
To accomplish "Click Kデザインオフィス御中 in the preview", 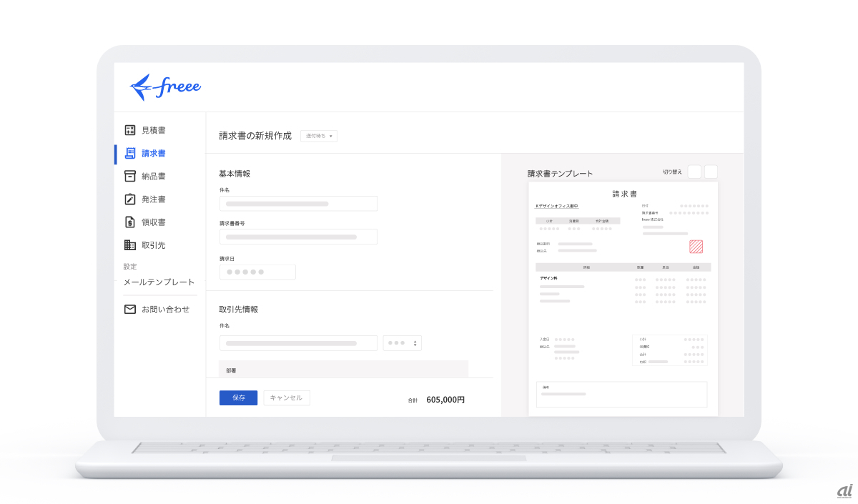I will point(557,206).
